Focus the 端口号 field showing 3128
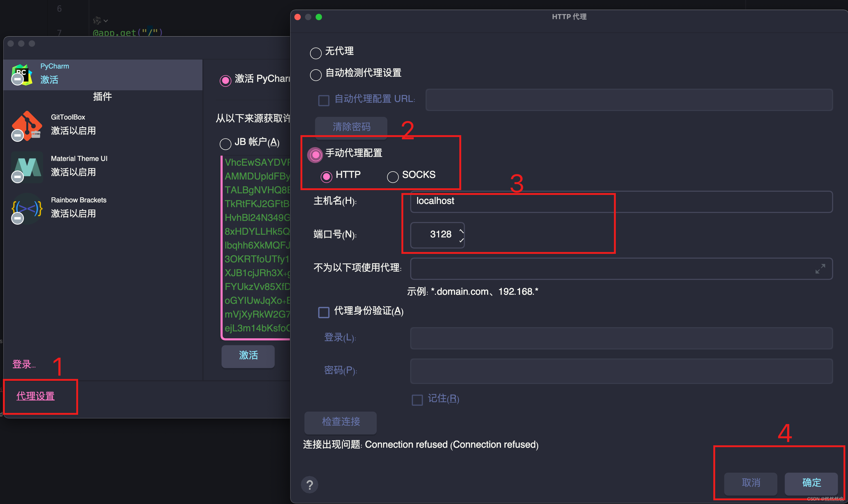Screen dimensions: 848x504 [x=437, y=235]
